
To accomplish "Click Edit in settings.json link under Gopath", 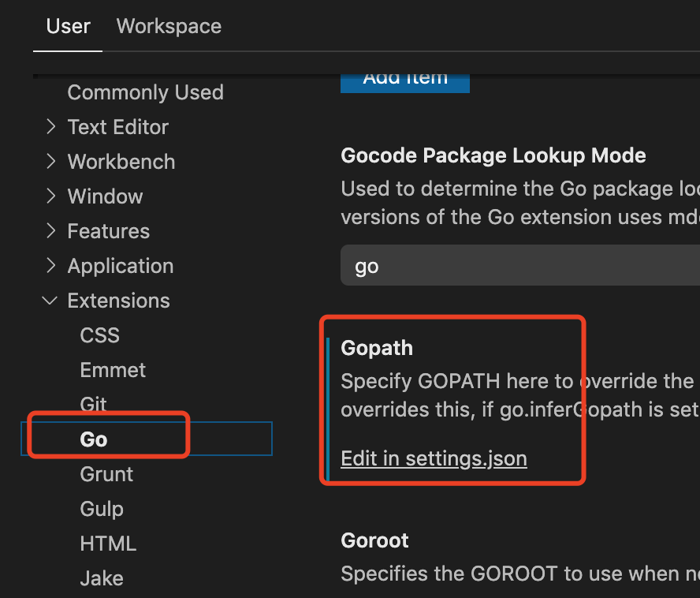I will (x=434, y=458).
